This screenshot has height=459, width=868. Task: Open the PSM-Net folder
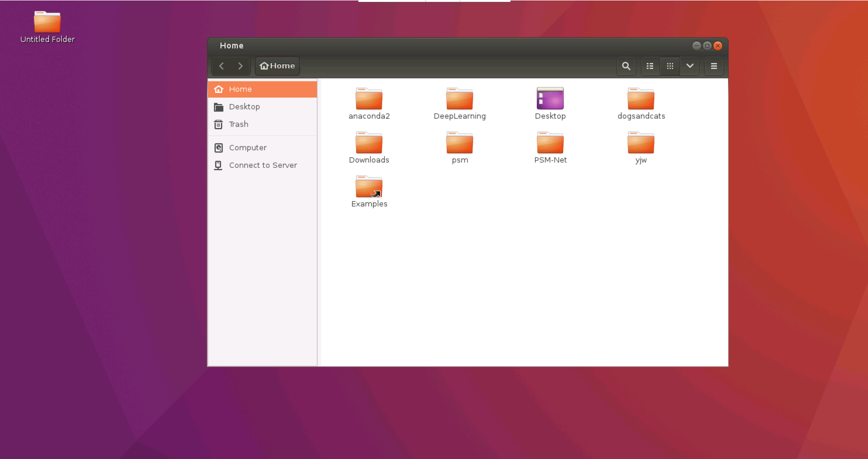coord(550,143)
